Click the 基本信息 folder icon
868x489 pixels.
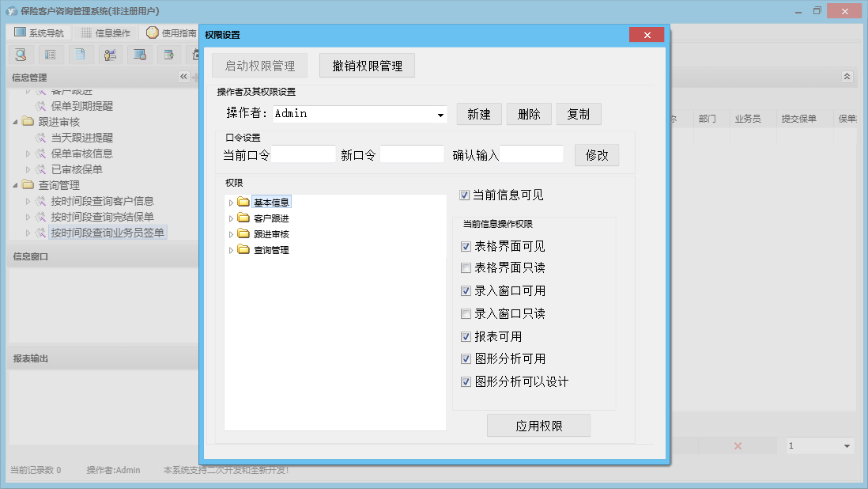click(243, 202)
